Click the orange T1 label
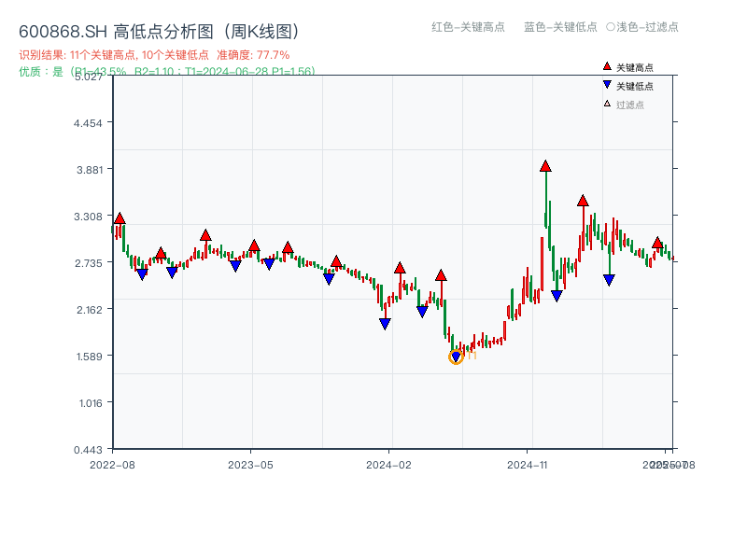This screenshot has width=747, height=560. click(472, 356)
